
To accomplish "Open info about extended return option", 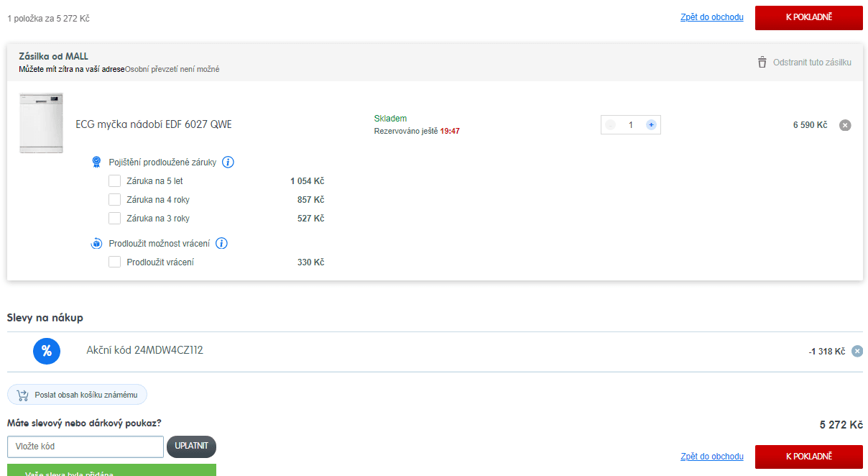I will (221, 243).
